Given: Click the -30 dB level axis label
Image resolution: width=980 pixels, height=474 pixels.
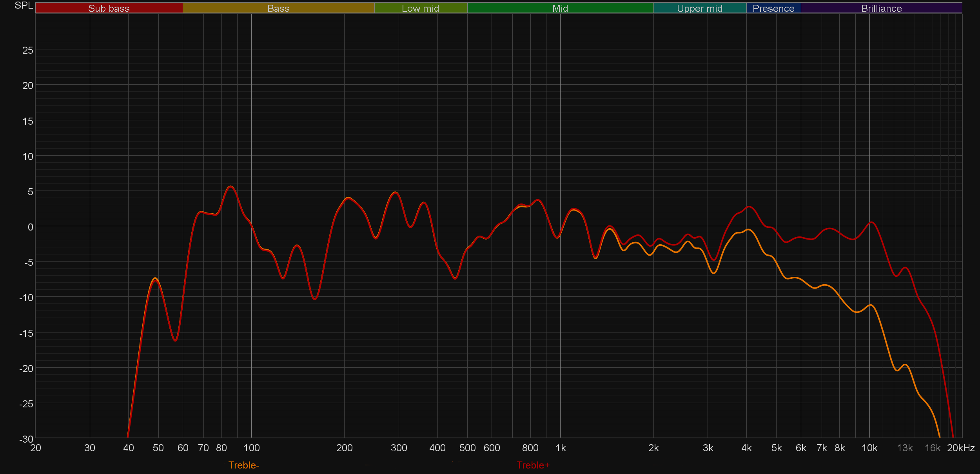Looking at the screenshot, I should [26, 439].
